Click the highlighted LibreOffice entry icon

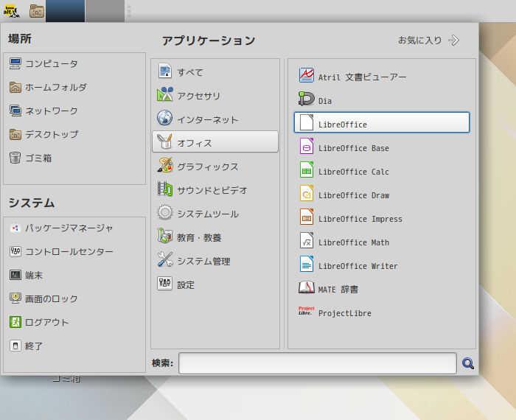point(307,122)
